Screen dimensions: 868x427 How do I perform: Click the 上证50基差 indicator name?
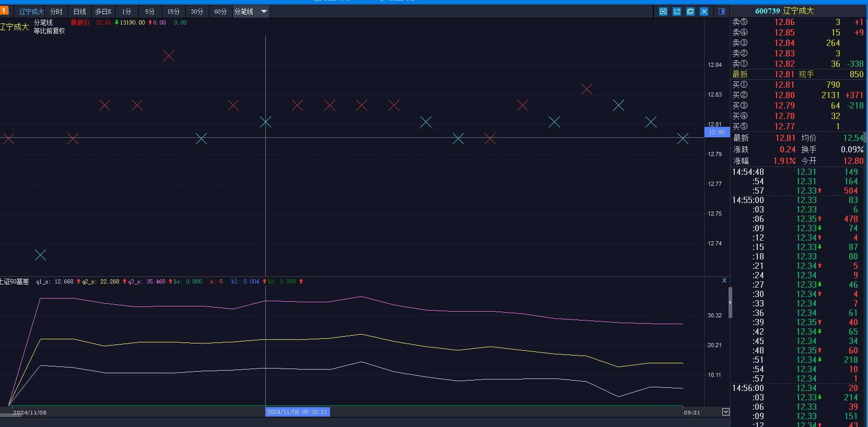(15, 281)
